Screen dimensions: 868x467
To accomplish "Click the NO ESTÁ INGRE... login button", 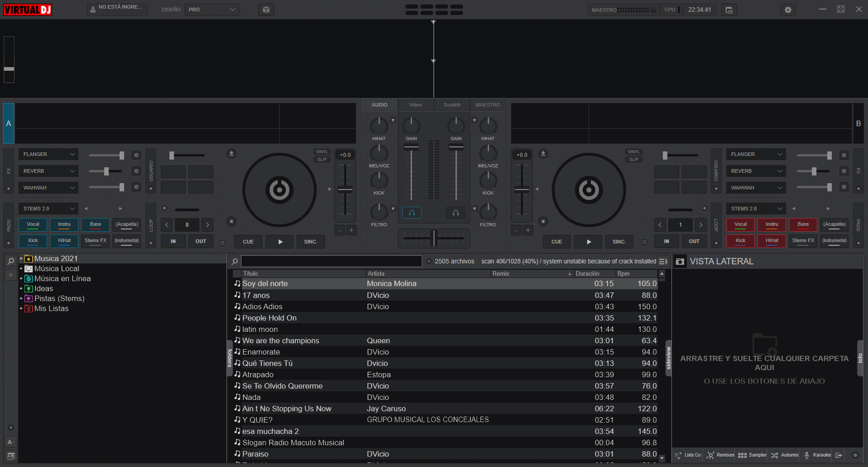I will coord(118,9).
